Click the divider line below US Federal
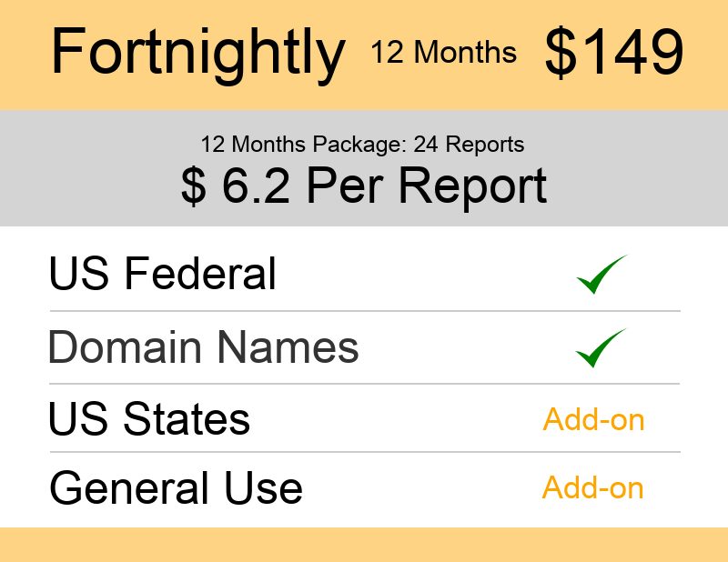This screenshot has width=728, height=562. [x=364, y=311]
